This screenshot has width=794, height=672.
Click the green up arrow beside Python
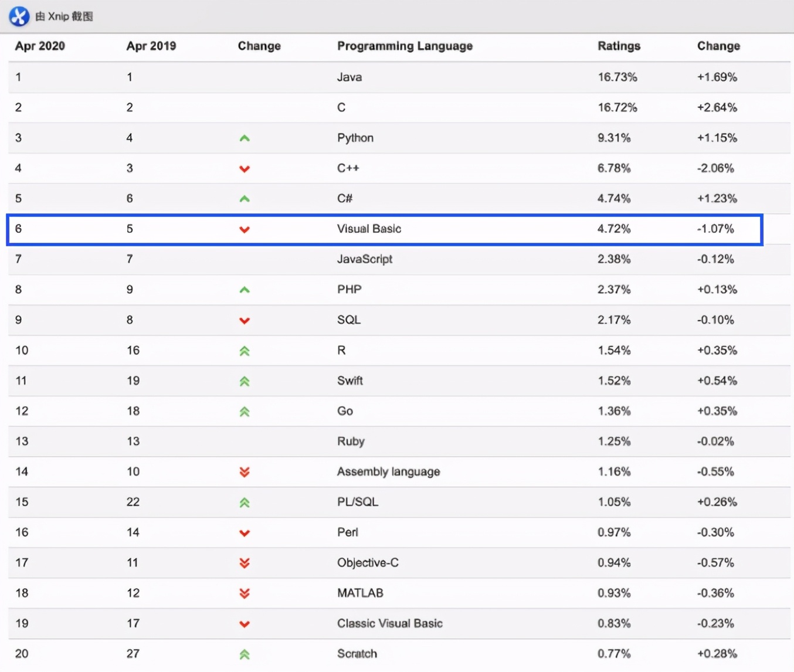245,138
